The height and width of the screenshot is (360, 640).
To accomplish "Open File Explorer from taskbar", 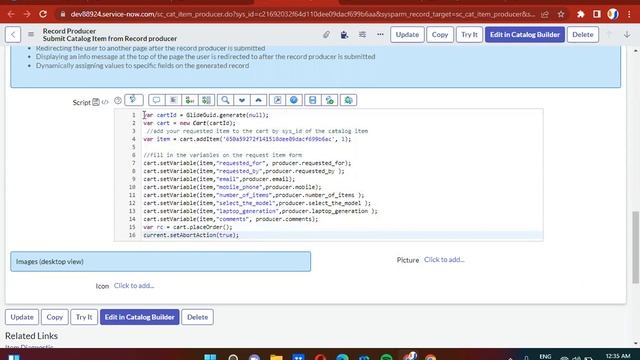I will (x=276, y=357).
